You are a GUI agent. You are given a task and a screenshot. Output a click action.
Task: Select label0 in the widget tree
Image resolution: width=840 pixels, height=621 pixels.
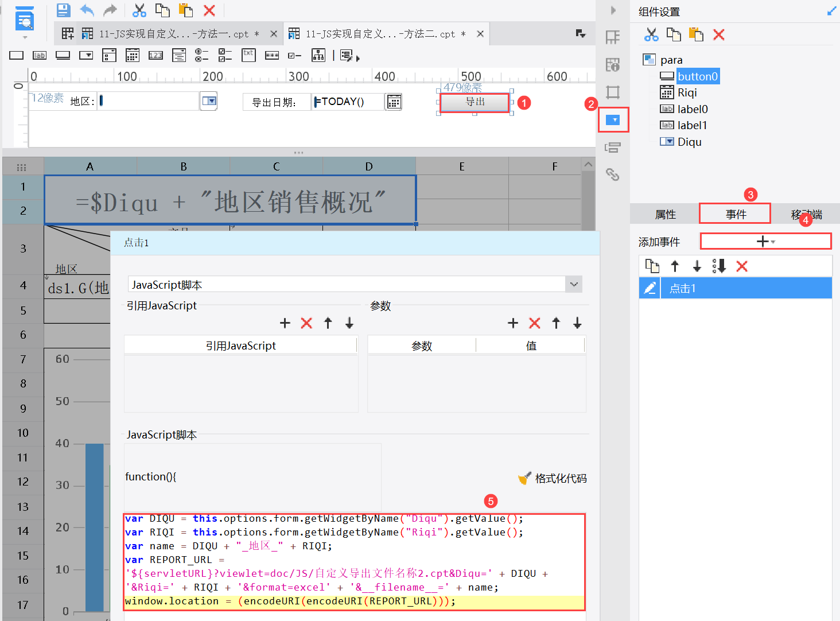[693, 109]
